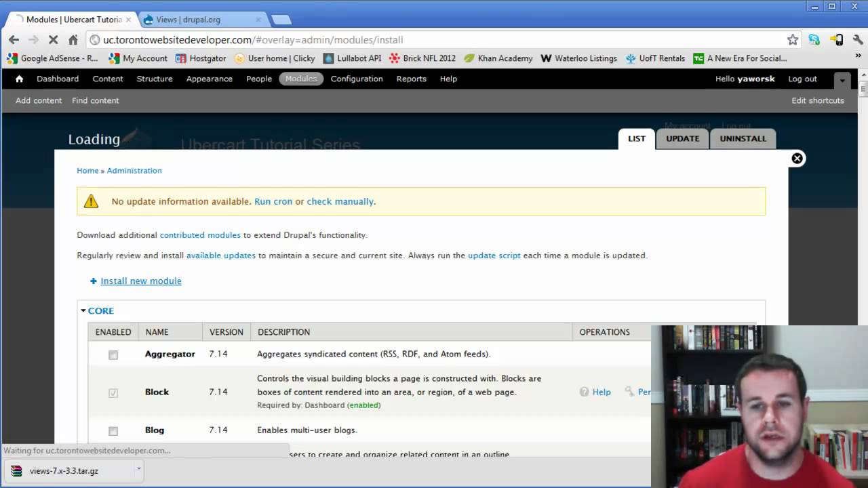Open the yaworsk user account link

tap(756, 79)
